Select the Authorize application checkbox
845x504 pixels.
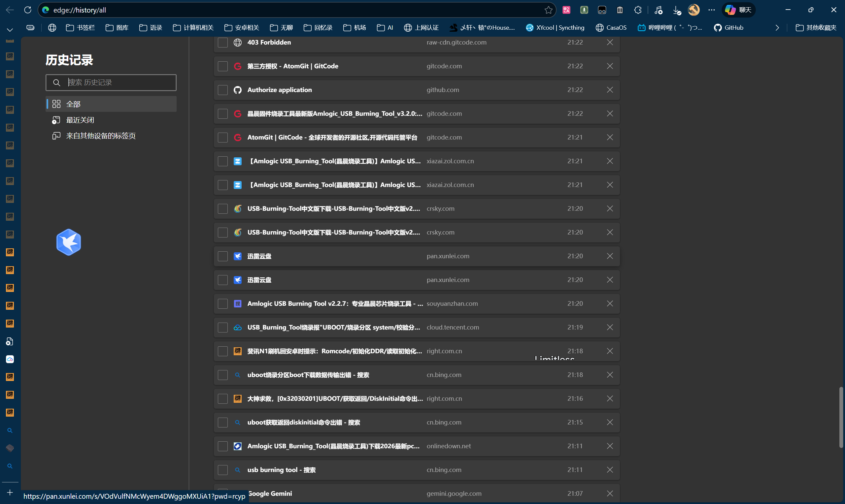[x=222, y=90]
